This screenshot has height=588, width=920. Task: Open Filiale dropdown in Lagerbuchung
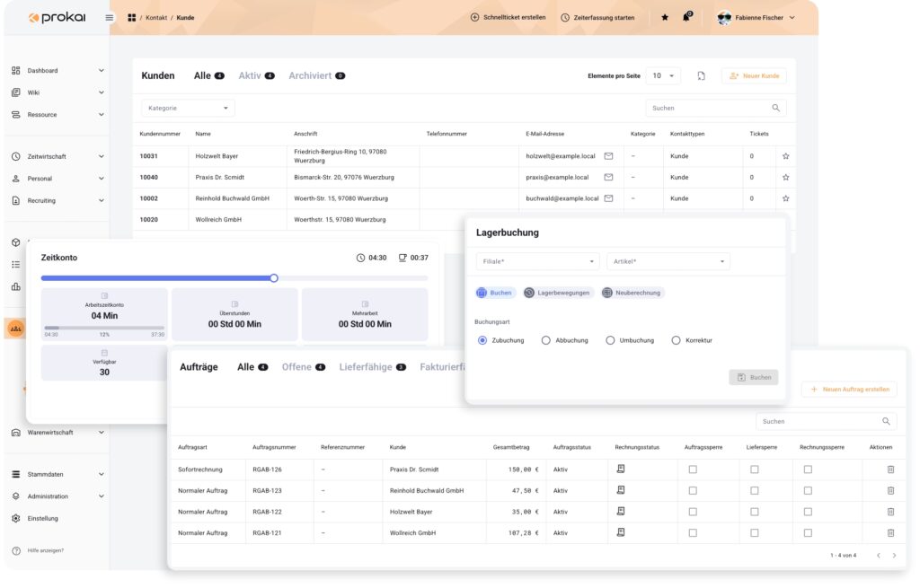pos(537,261)
